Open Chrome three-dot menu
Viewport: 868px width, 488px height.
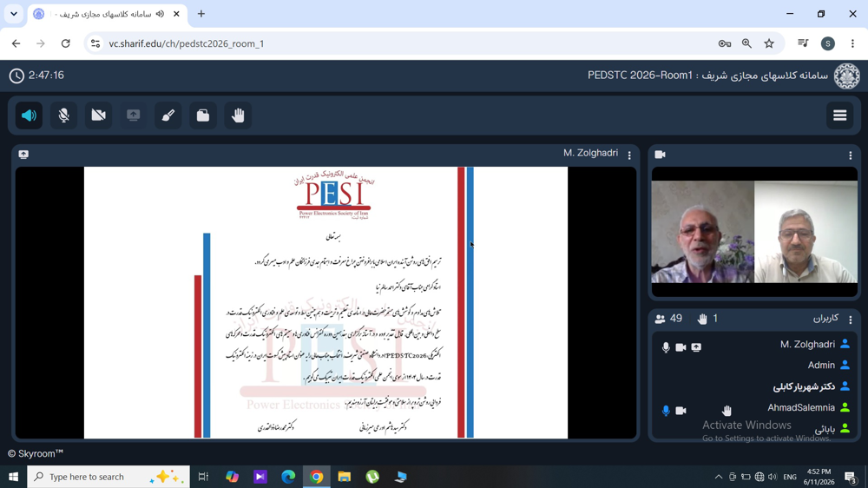[852, 43]
